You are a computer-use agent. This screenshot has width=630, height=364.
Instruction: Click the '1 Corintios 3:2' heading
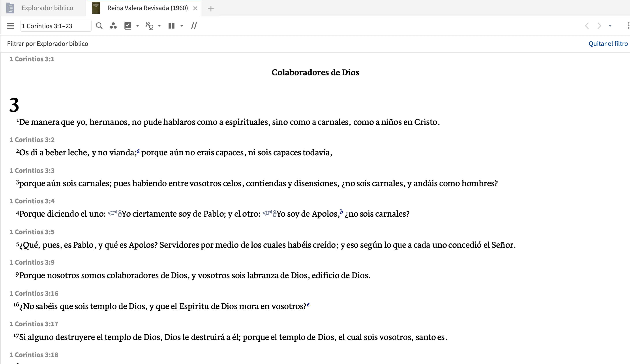(x=32, y=139)
